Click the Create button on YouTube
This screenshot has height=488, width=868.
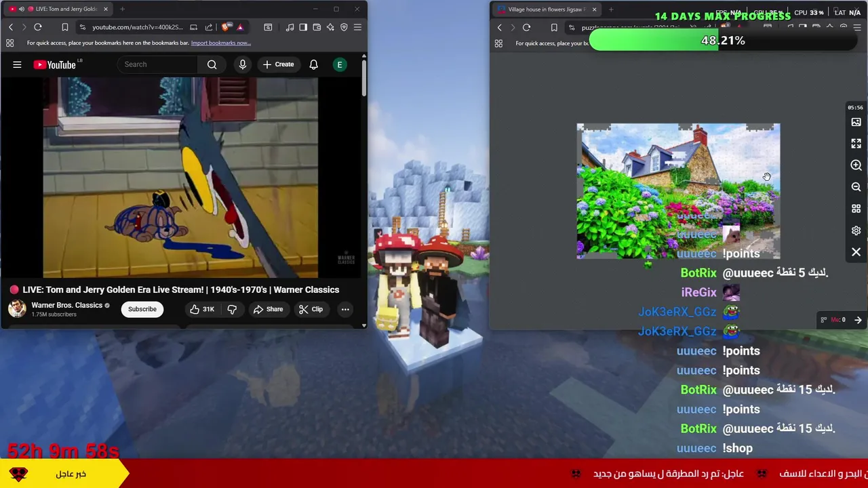[x=278, y=64]
